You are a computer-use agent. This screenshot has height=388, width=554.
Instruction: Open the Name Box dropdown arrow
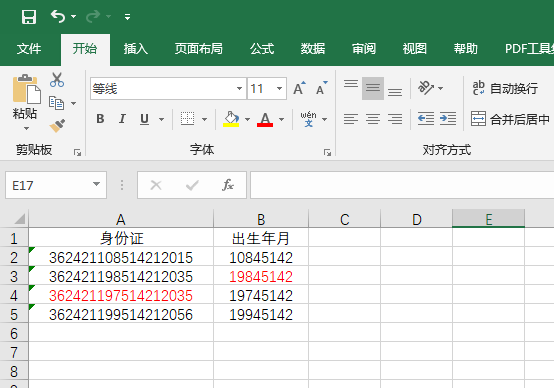[x=96, y=184]
